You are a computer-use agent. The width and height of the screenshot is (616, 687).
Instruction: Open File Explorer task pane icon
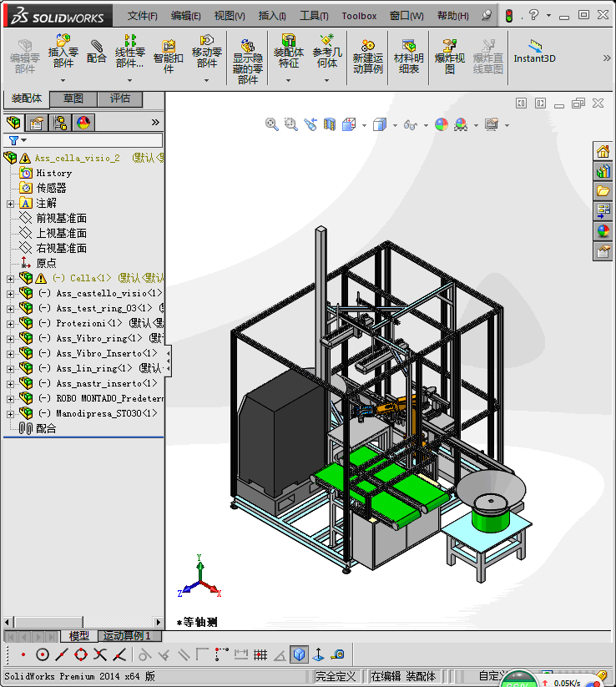[603, 191]
